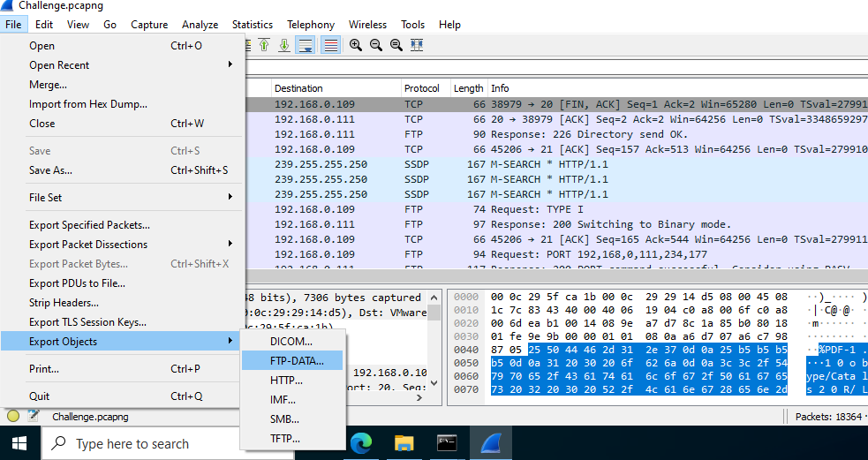The image size is (868, 460).
Task: Choose Strip Headers... menu entry
Action: (122, 302)
